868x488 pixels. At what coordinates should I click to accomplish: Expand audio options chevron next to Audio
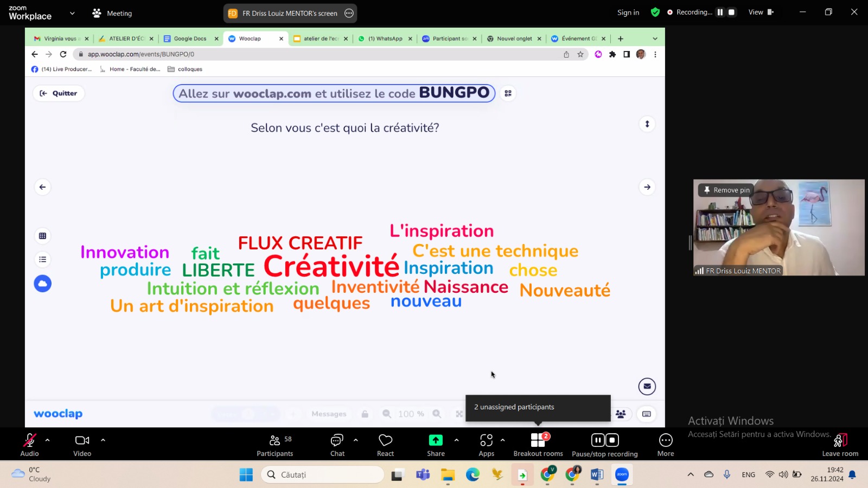coord(48,440)
